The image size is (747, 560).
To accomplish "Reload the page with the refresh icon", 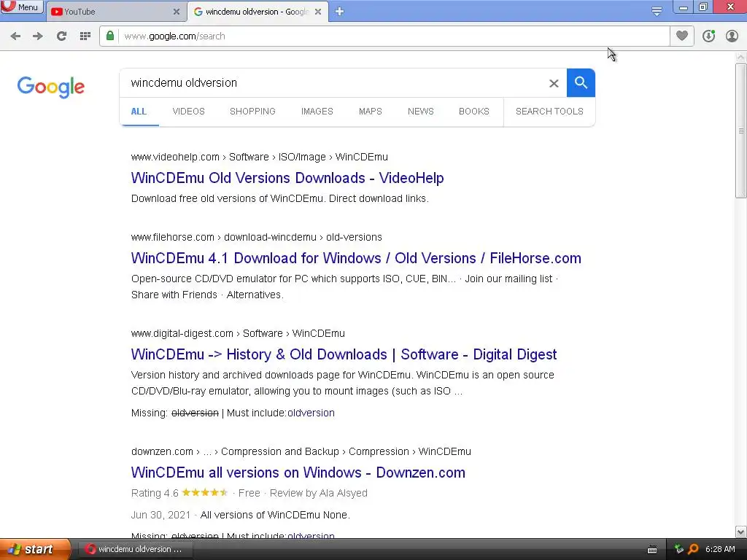I will click(x=61, y=36).
